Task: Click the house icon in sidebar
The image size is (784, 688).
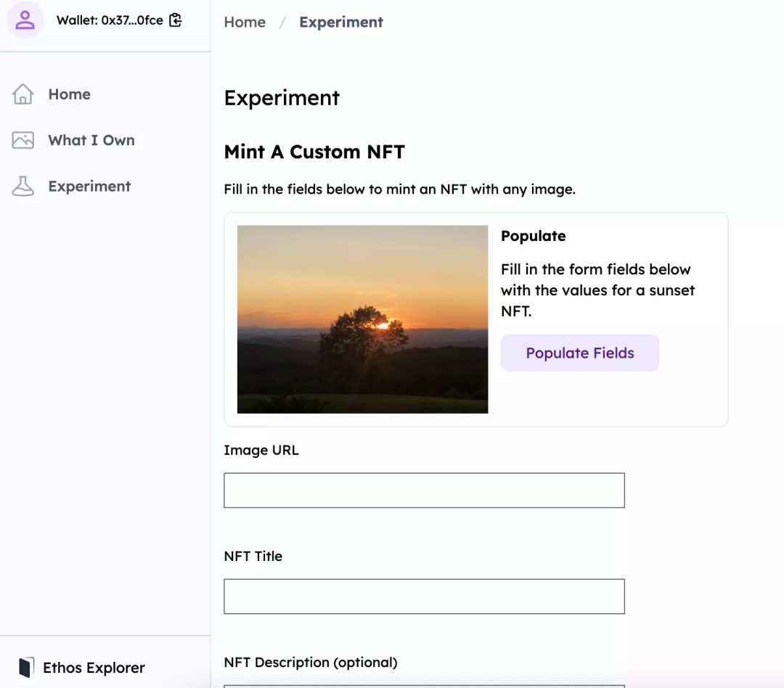Action: pos(23,94)
